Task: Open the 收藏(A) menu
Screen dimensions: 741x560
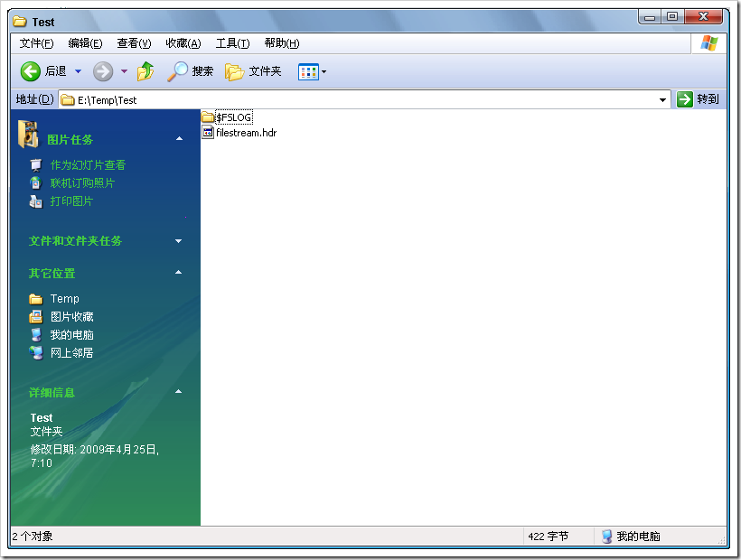Action: (x=183, y=43)
